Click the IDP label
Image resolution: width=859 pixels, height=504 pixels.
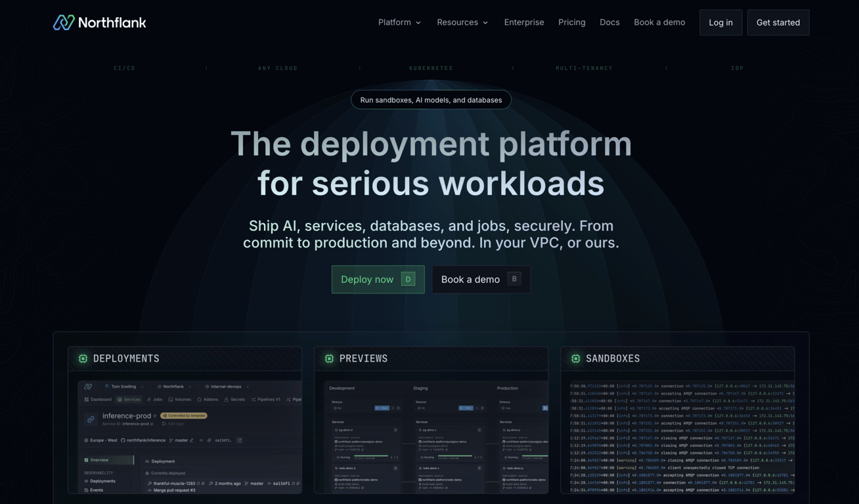click(x=738, y=68)
